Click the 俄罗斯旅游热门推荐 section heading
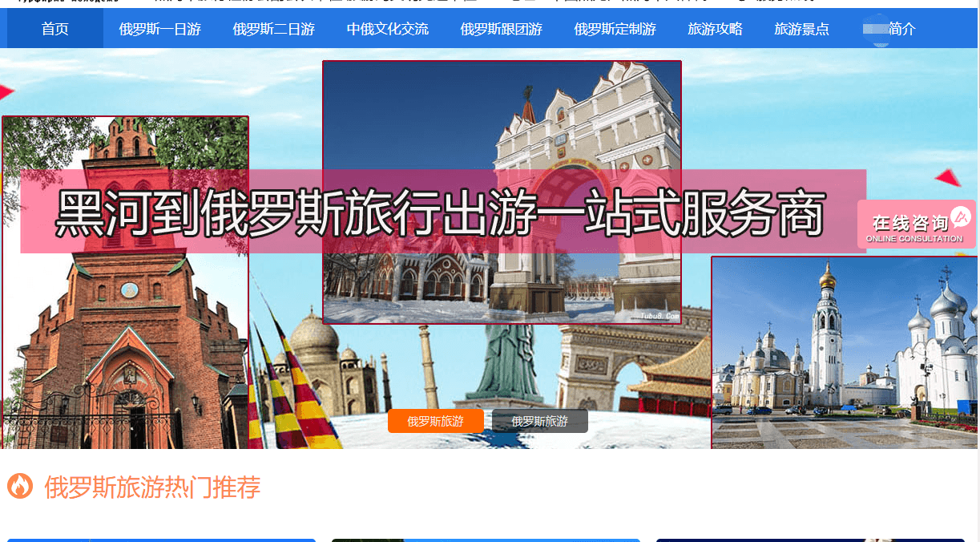The image size is (980, 542). tap(152, 487)
